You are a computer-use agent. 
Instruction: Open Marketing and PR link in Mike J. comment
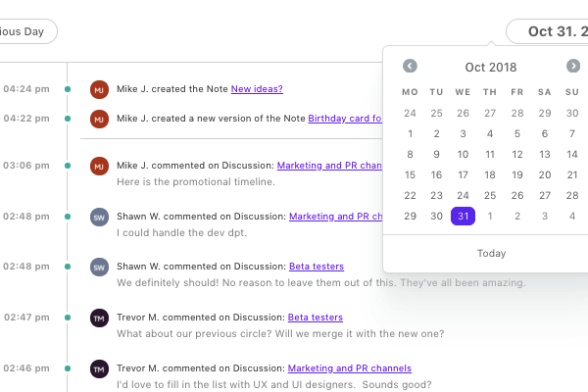(329, 166)
